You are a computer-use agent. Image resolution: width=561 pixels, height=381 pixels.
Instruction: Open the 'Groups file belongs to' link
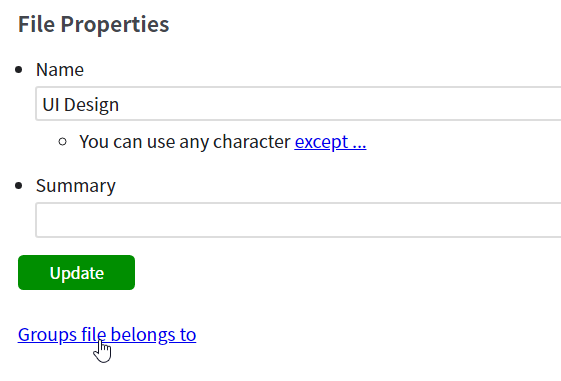(107, 335)
